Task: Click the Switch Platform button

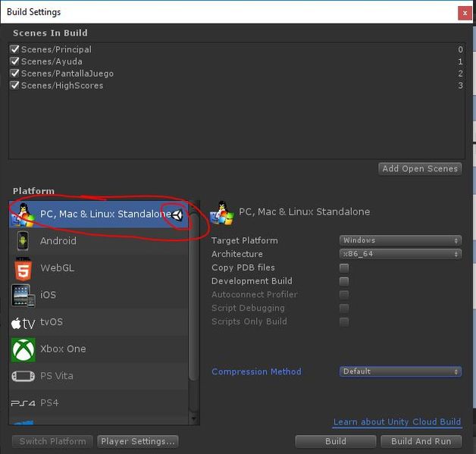Action: 53,441
